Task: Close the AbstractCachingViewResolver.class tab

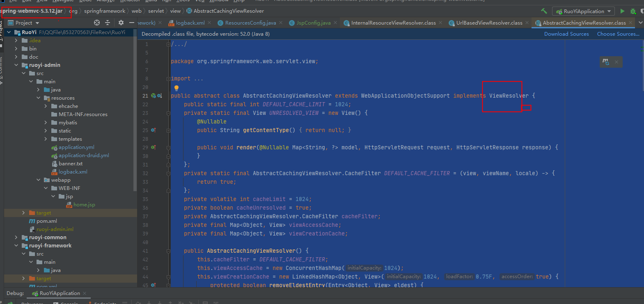Action: pyautogui.click(x=630, y=23)
